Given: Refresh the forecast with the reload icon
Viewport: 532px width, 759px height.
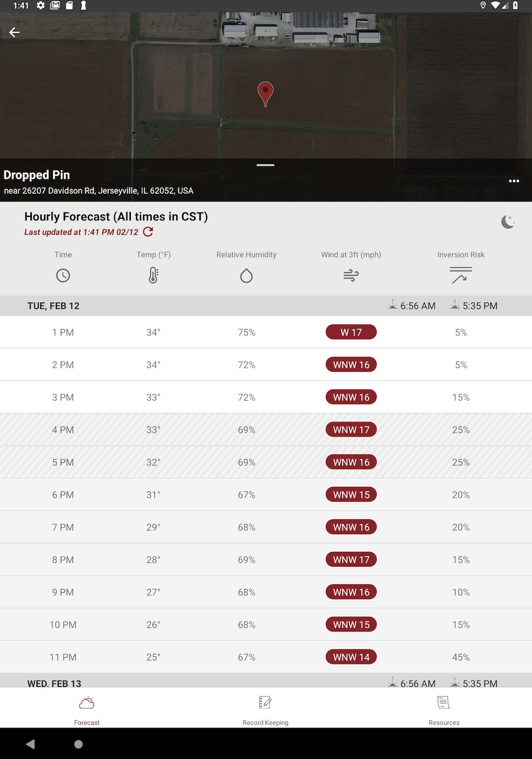Looking at the screenshot, I should click(148, 232).
